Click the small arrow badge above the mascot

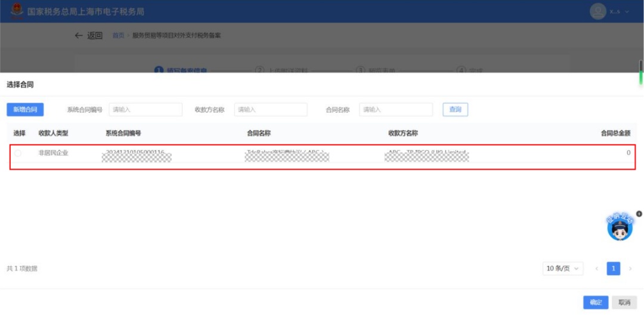point(639,214)
